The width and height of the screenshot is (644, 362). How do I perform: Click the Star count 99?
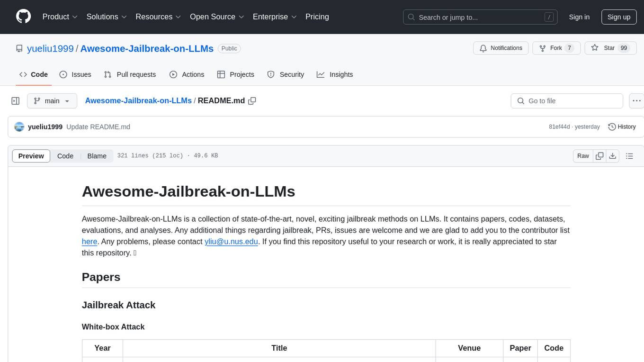point(624,48)
